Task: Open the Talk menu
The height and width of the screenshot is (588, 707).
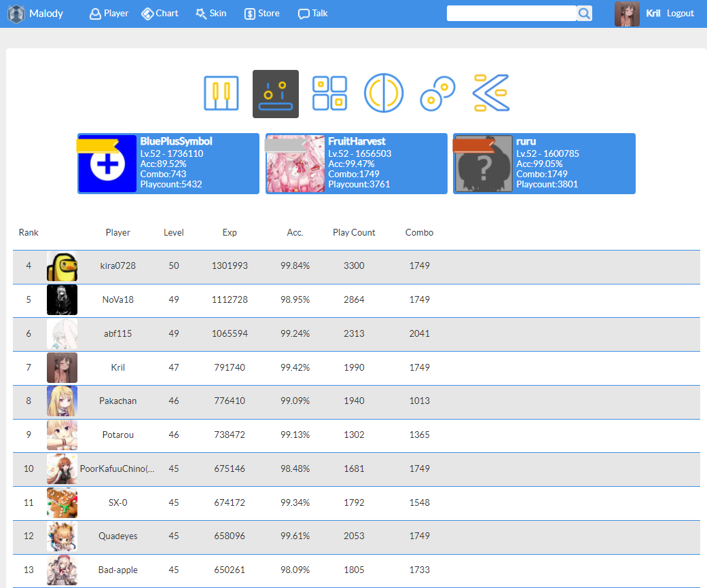Action: (313, 14)
